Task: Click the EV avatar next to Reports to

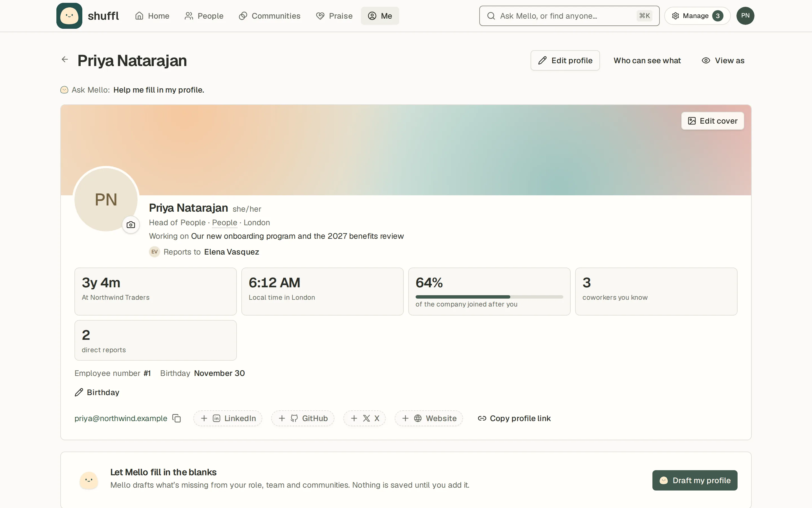Action: pos(154,252)
